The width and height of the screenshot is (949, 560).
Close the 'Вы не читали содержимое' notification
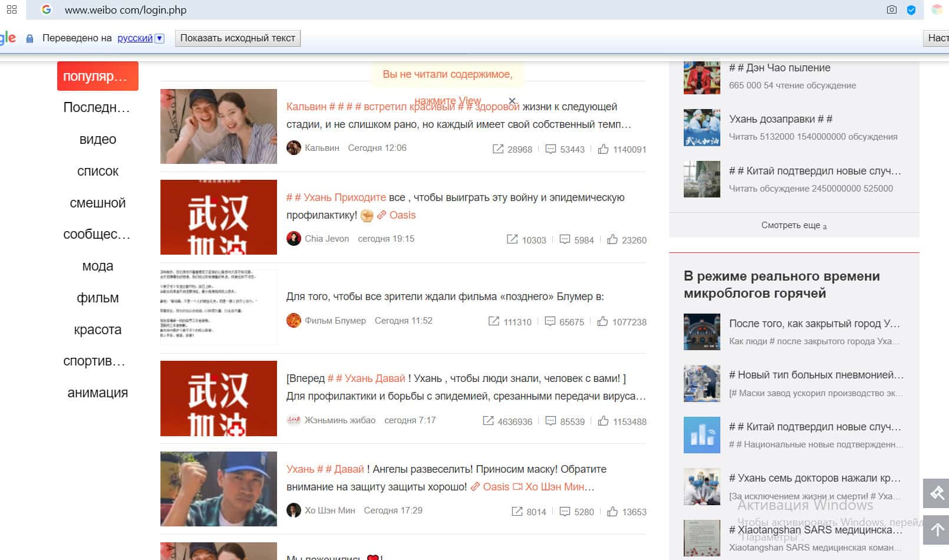coord(512,101)
